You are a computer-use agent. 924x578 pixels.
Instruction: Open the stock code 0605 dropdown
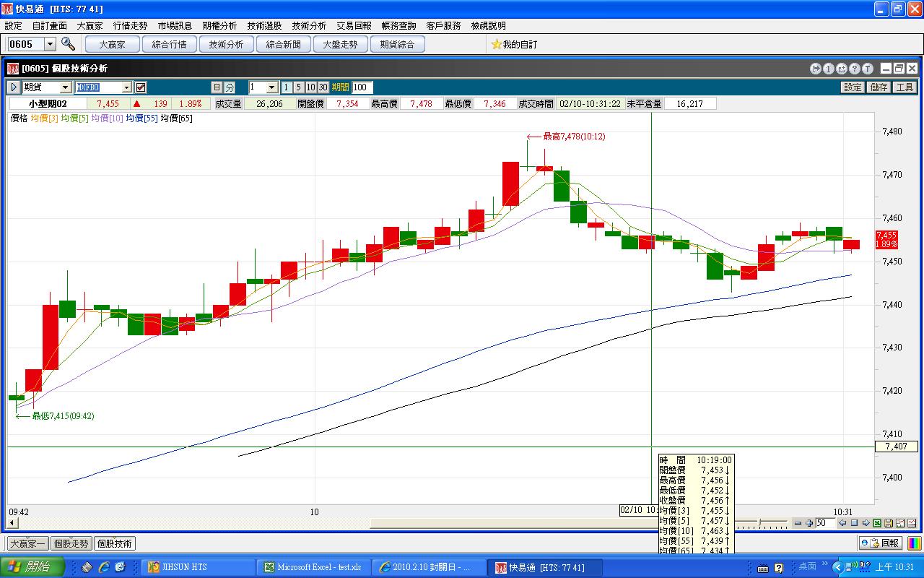click(50, 44)
